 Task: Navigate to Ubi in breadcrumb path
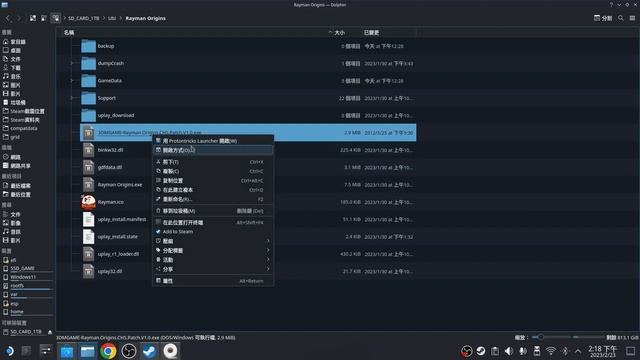[x=112, y=18]
